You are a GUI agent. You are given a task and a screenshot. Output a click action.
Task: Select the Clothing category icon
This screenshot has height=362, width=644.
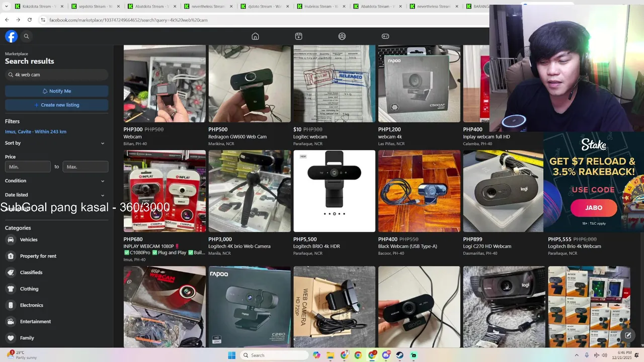[x=11, y=289]
